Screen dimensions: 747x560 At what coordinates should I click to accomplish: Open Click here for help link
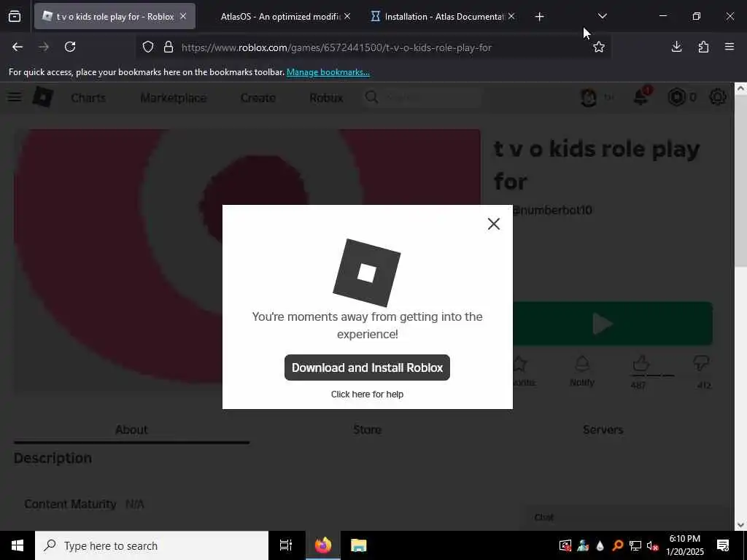[367, 394]
